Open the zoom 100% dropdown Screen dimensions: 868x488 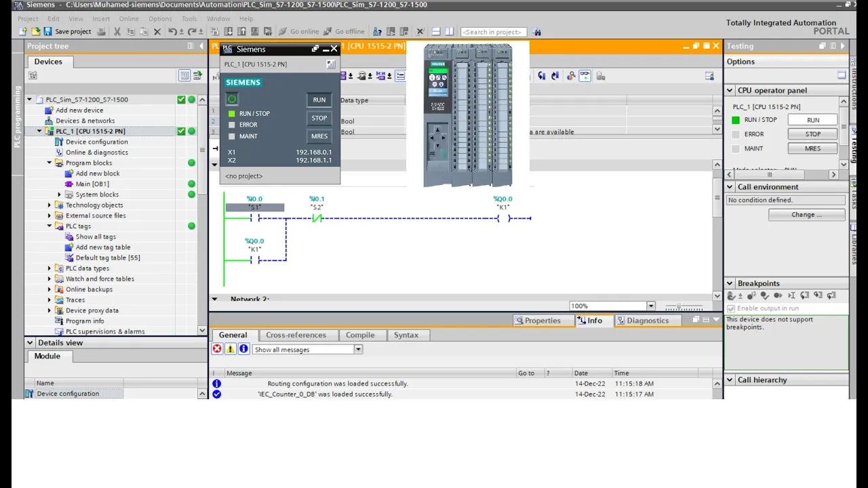point(651,306)
